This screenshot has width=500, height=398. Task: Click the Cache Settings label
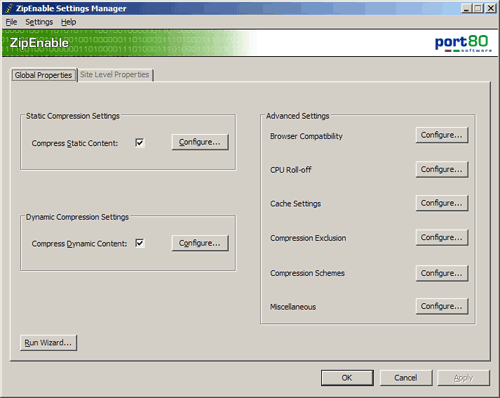296,204
